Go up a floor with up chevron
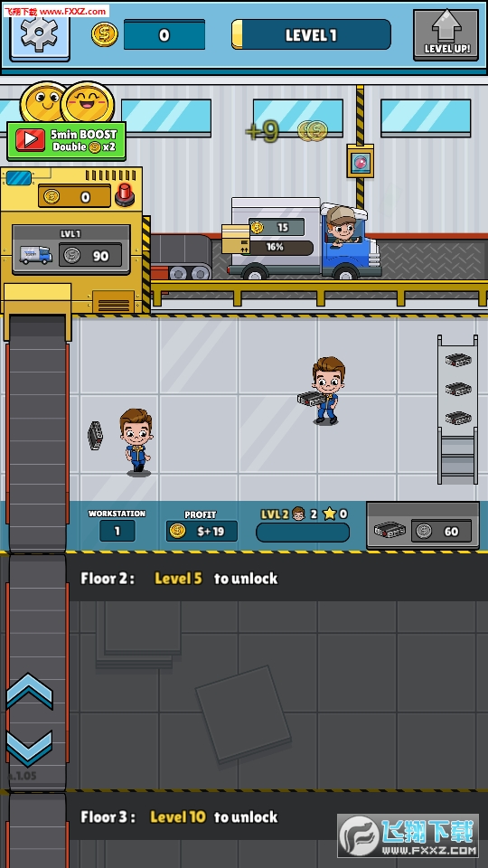488x868 pixels. pos(30,691)
